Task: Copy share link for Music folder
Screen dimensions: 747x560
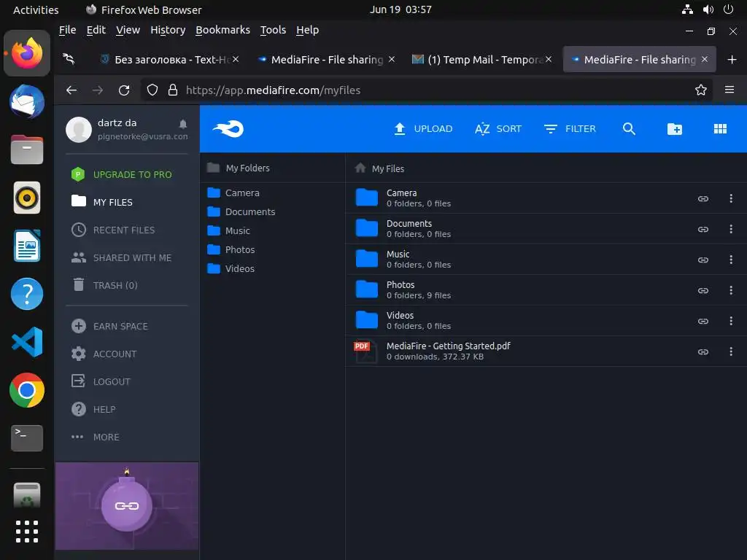Action: click(703, 260)
